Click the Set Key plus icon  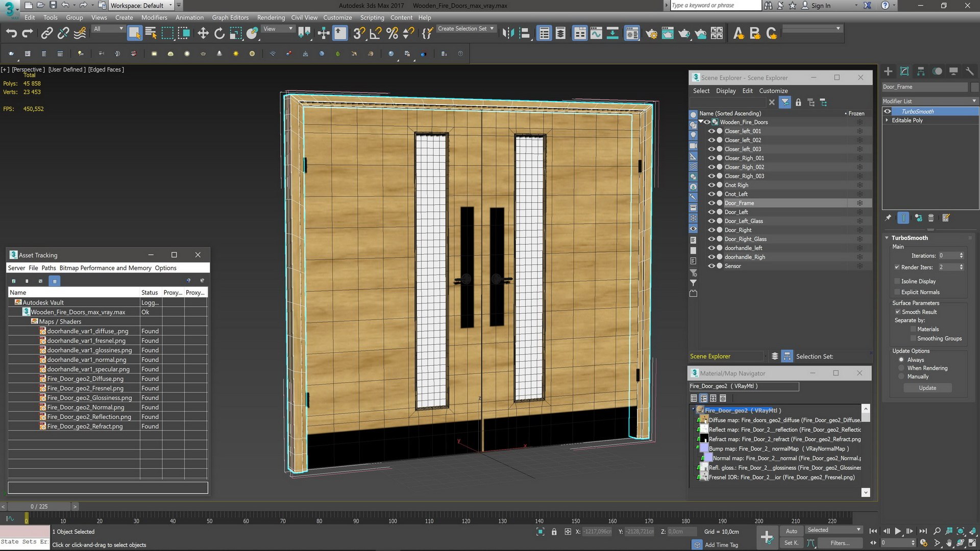click(x=767, y=537)
